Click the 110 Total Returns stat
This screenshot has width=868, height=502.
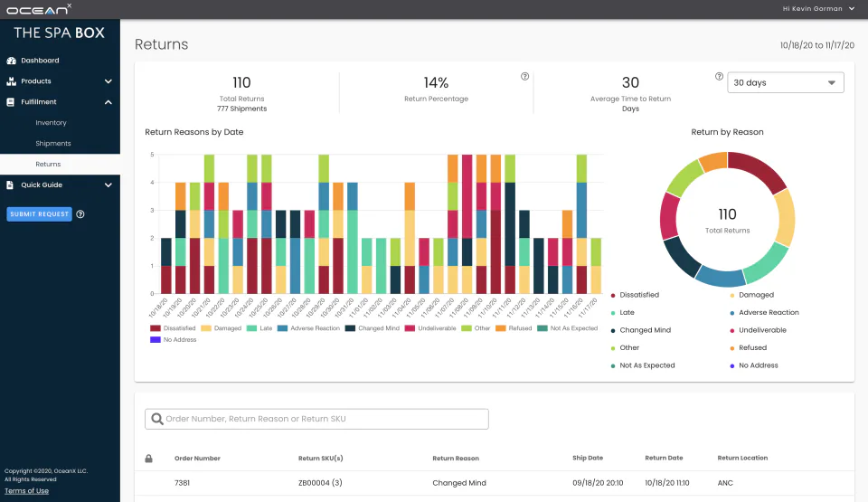[x=242, y=92]
